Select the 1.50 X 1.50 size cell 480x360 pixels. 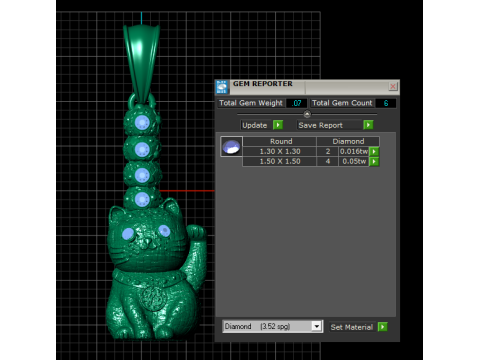pyautogui.click(x=280, y=161)
